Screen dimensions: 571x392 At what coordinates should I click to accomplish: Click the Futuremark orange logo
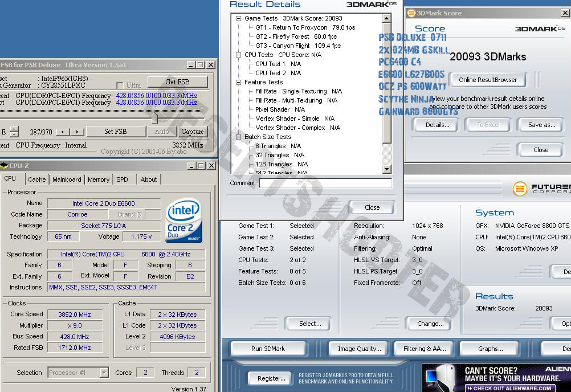519,189
